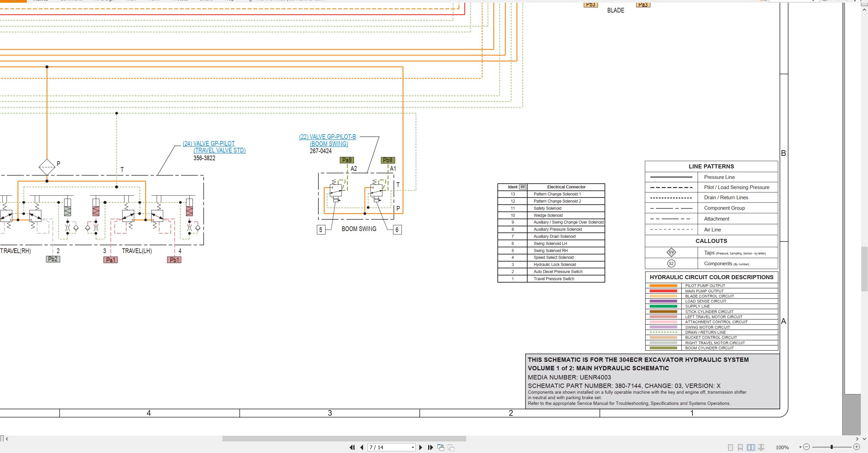Click the Pa1 port label
868x453 pixels.
111,260
